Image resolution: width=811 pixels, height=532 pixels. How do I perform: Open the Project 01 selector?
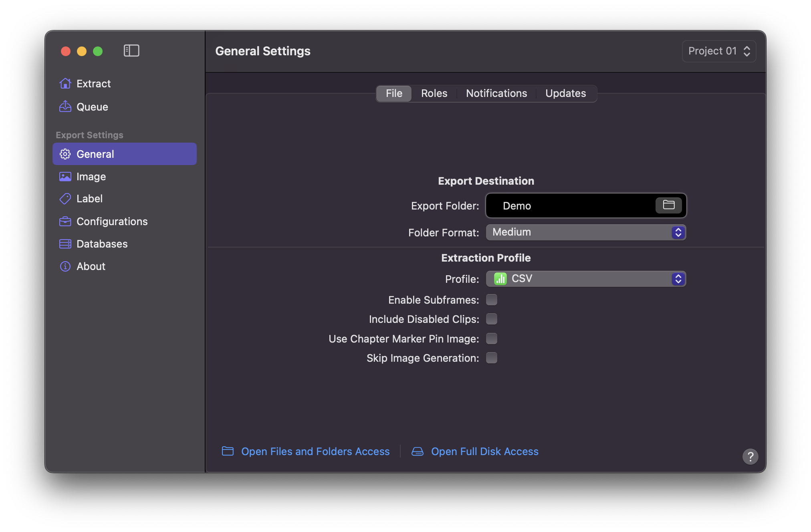[x=719, y=51]
